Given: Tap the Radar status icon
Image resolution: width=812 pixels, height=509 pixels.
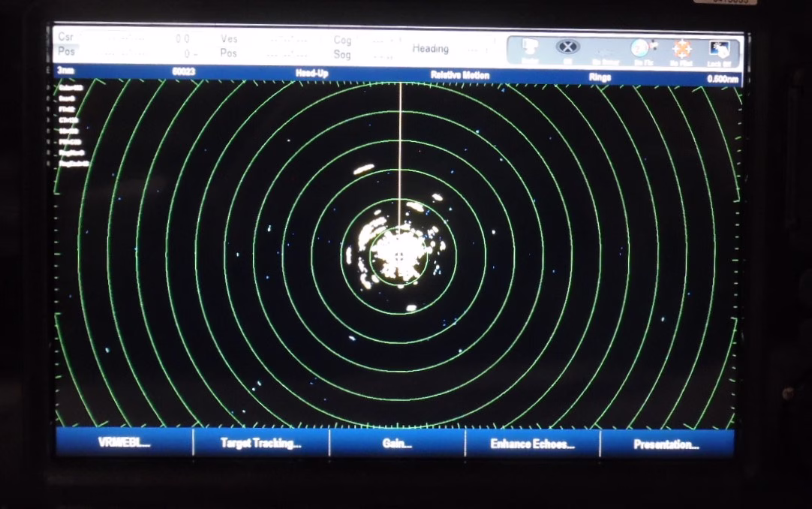Looking at the screenshot, I should 530,51.
